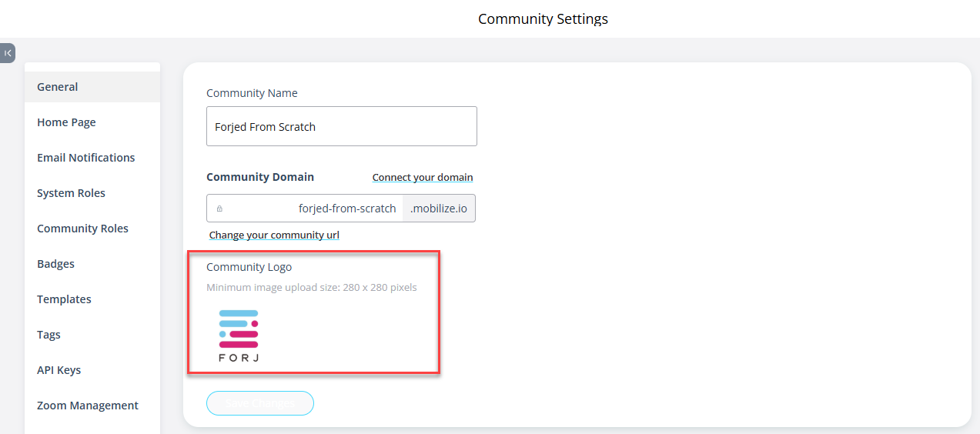Click the FORJ community logo image

pyautogui.click(x=239, y=336)
